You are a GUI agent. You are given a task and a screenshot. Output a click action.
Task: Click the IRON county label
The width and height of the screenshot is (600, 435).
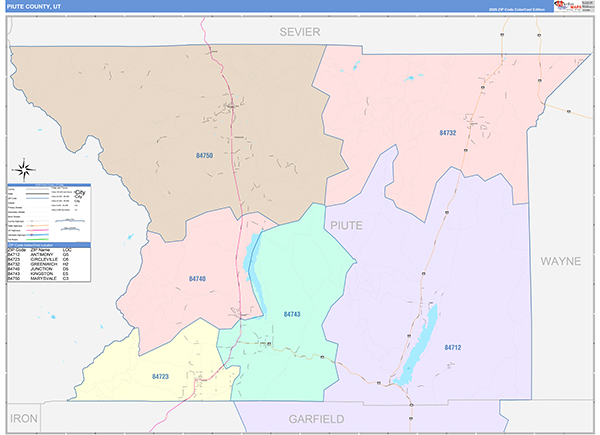[24, 419]
